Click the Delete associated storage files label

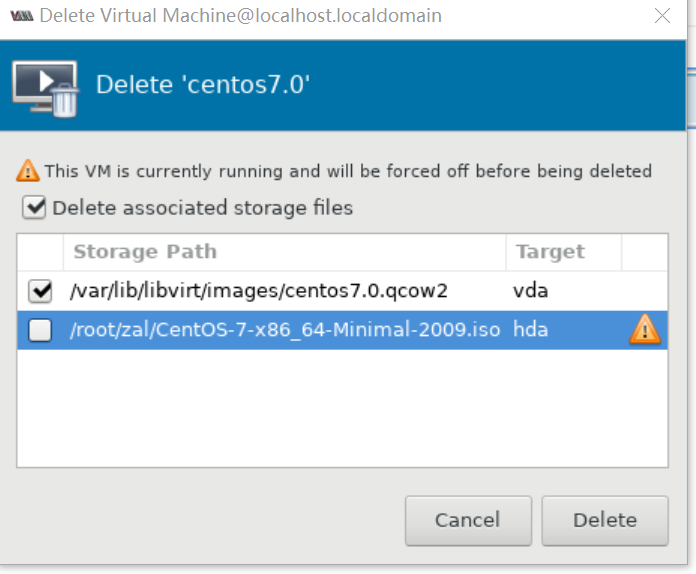pos(202,208)
